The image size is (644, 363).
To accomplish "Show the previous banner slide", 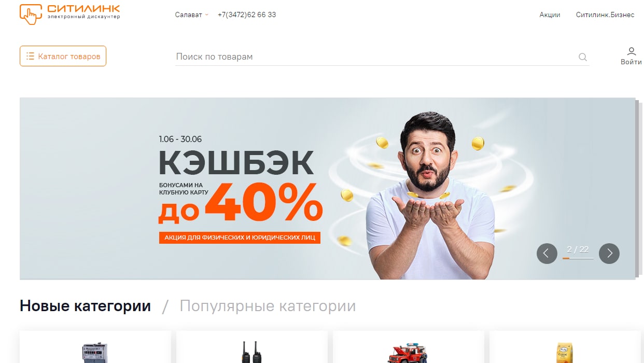I will (547, 254).
